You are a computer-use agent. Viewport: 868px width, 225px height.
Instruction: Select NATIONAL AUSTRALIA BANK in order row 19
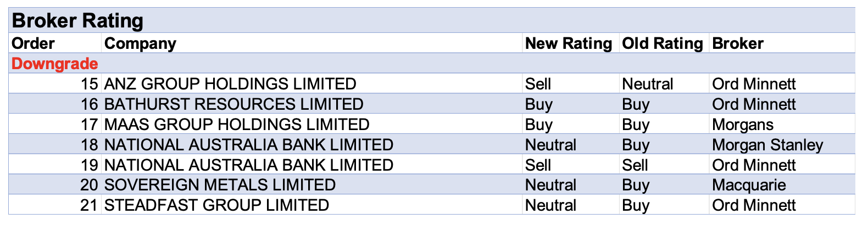(x=249, y=165)
